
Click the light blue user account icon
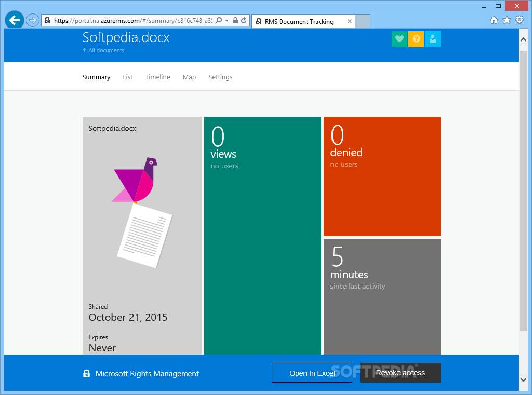click(433, 38)
